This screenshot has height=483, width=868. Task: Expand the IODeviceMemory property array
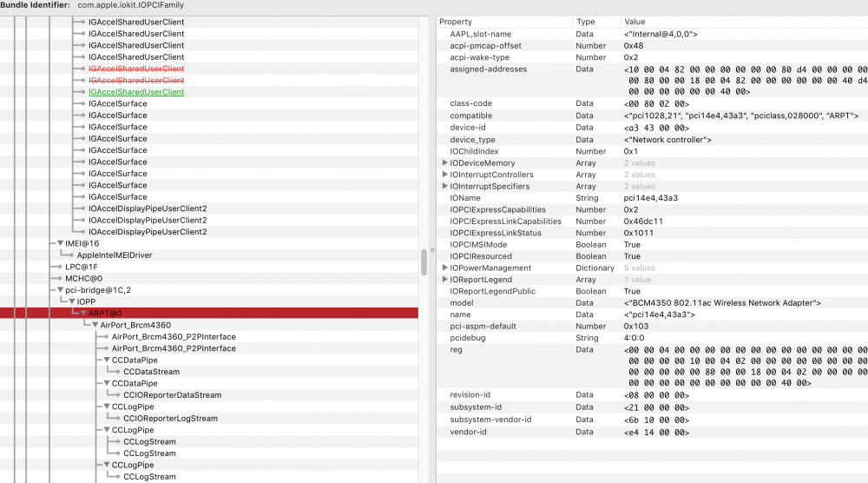[445, 163]
